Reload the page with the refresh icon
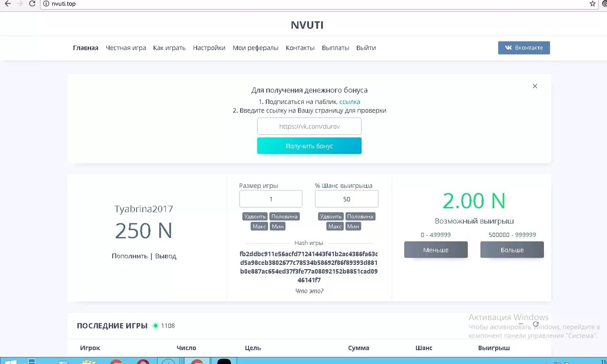This screenshot has width=607, height=364. point(32,4)
